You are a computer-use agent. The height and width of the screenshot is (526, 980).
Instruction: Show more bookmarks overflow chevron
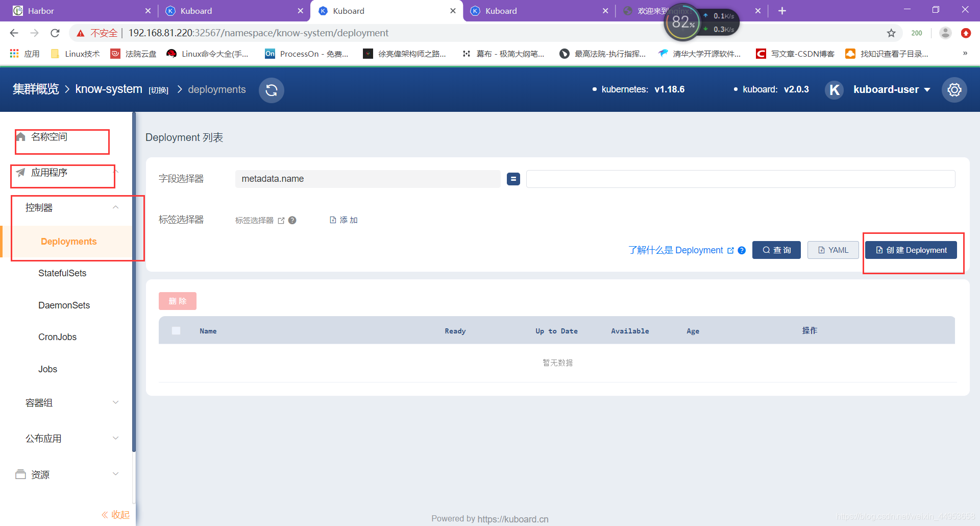[965, 53]
